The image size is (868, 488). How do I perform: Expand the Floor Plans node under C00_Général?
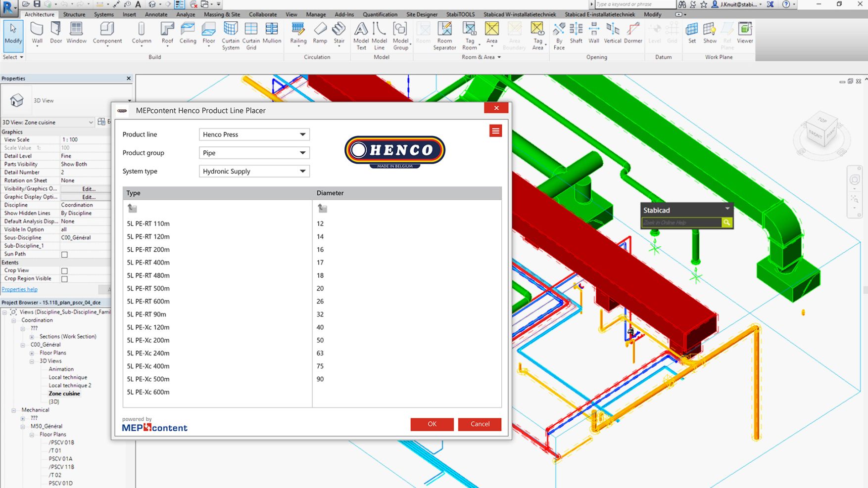pyautogui.click(x=32, y=353)
